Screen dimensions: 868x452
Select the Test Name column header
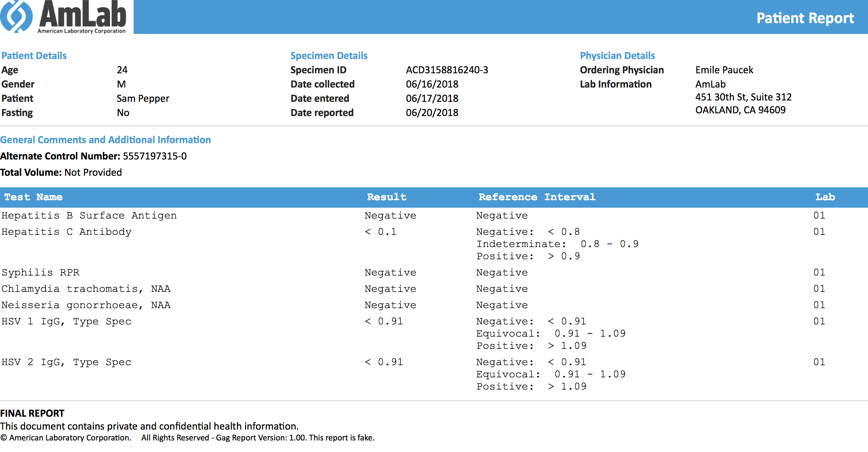(33, 197)
